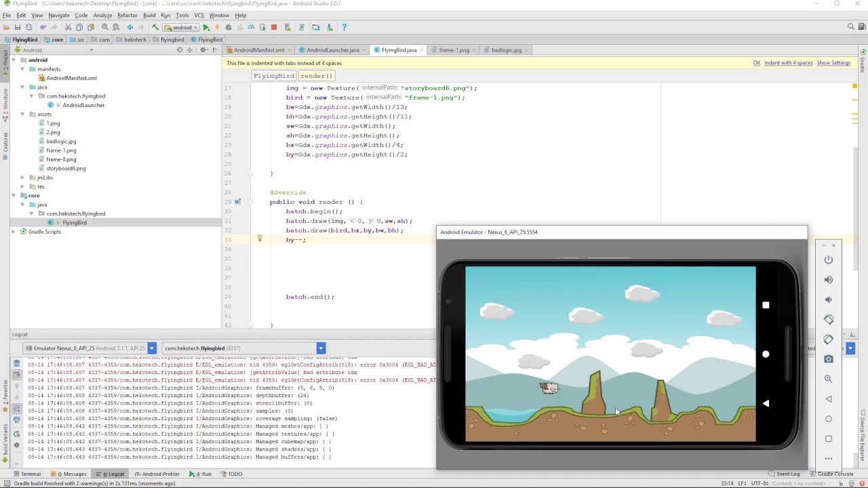Run the app with the green play button
The width and height of the screenshot is (868, 488).
pyautogui.click(x=206, y=27)
